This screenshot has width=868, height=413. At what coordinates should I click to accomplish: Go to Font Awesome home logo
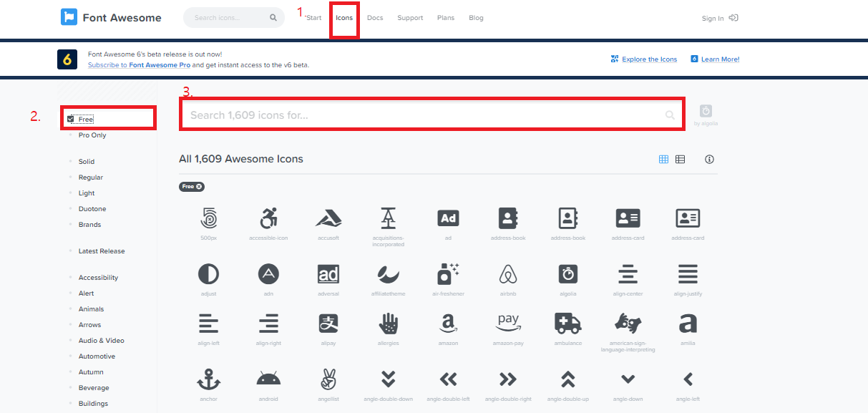111,18
